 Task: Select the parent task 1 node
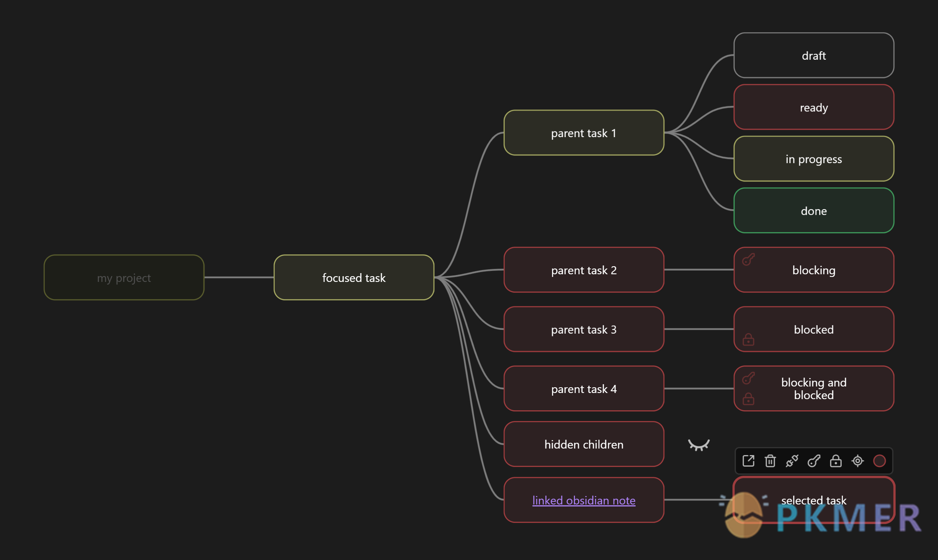(x=584, y=133)
